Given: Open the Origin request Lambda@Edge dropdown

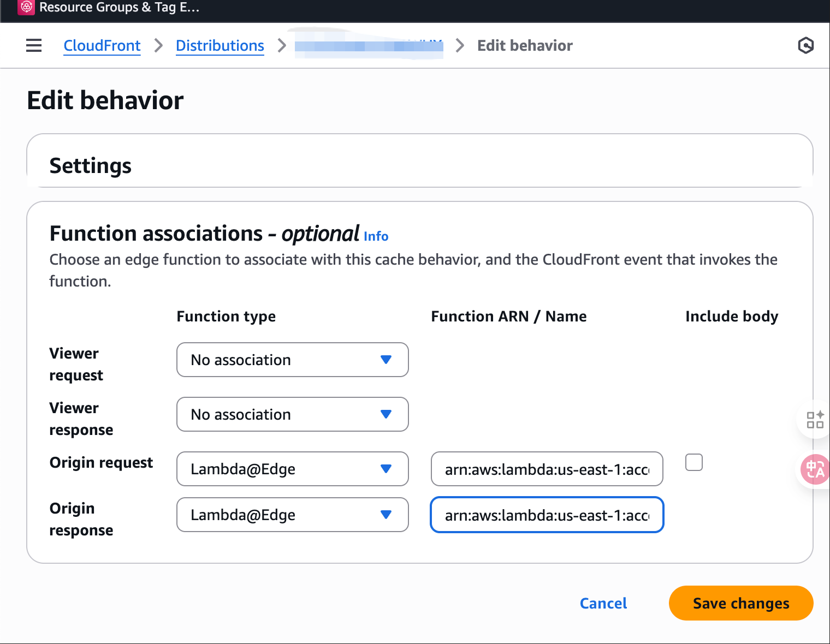Looking at the screenshot, I should click(x=292, y=469).
